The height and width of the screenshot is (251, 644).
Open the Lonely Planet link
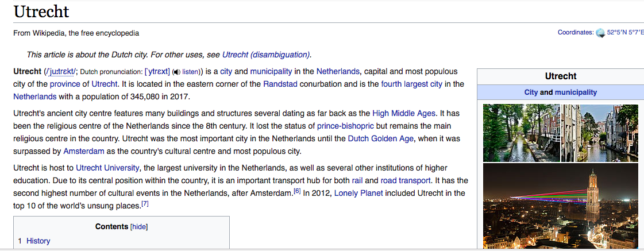pyautogui.click(x=358, y=193)
